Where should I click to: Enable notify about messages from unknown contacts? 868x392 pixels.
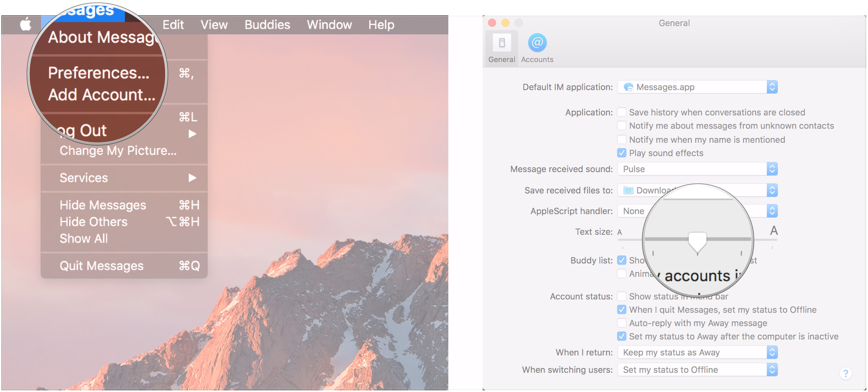[x=622, y=126]
